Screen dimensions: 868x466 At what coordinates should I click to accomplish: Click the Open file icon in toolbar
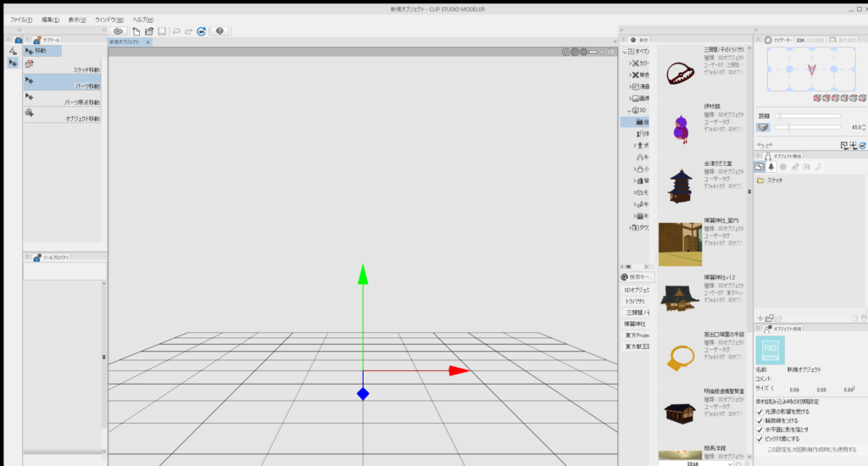pyautogui.click(x=148, y=31)
